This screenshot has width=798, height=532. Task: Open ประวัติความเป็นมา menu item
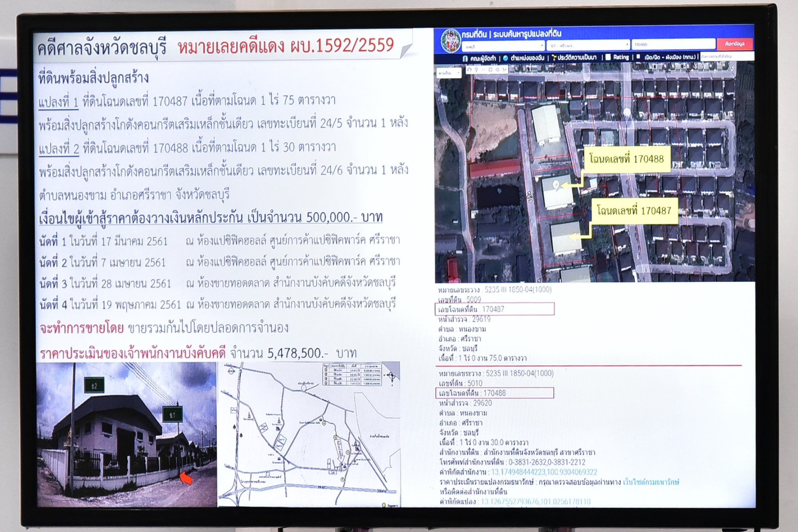[x=577, y=57]
